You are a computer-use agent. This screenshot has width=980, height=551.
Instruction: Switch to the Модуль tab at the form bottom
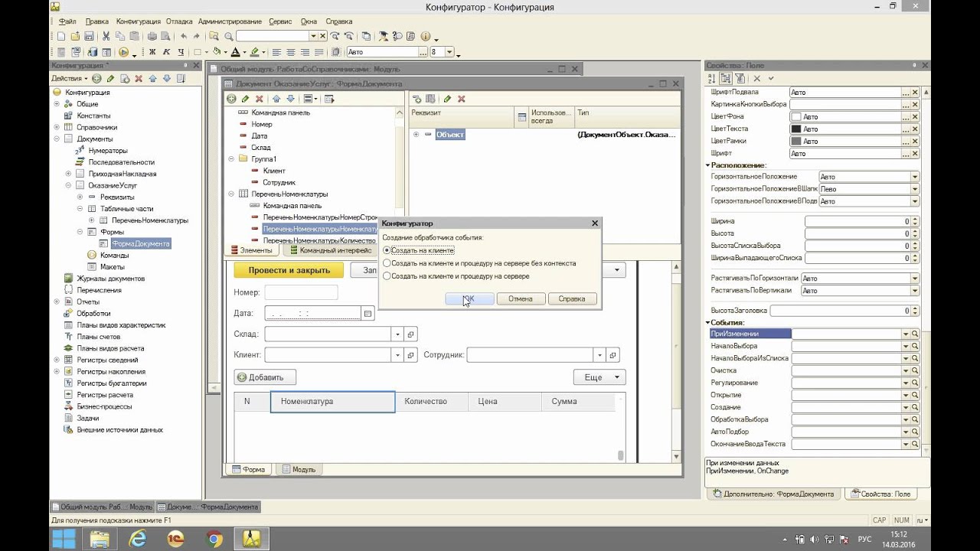pos(299,469)
